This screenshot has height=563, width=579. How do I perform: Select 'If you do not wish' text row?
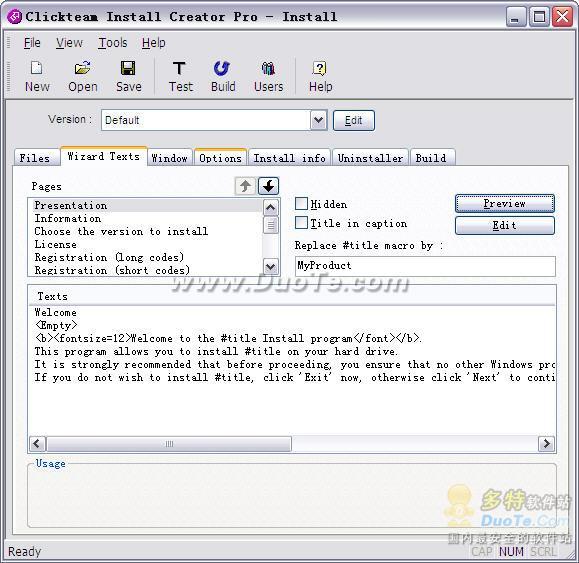[x=292, y=377]
